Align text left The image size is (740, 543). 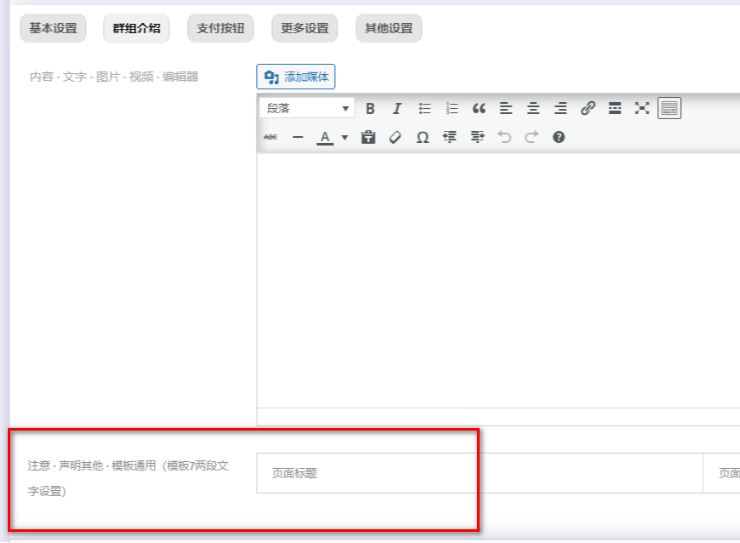point(506,109)
